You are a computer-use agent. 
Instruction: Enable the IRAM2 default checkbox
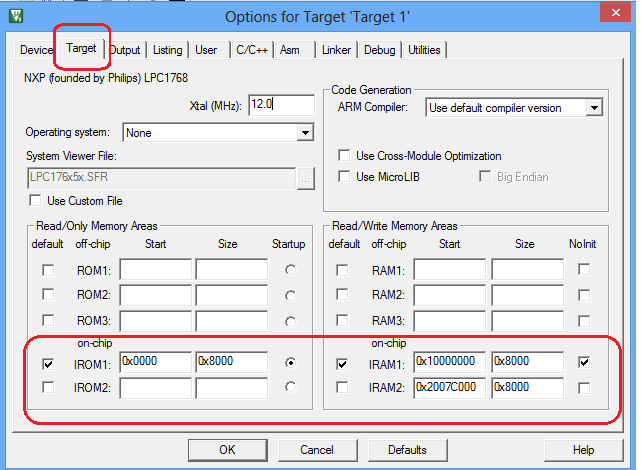343,387
